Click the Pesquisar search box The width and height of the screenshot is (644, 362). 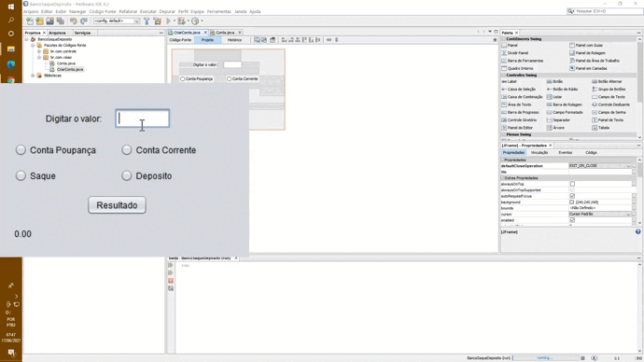[604, 11]
